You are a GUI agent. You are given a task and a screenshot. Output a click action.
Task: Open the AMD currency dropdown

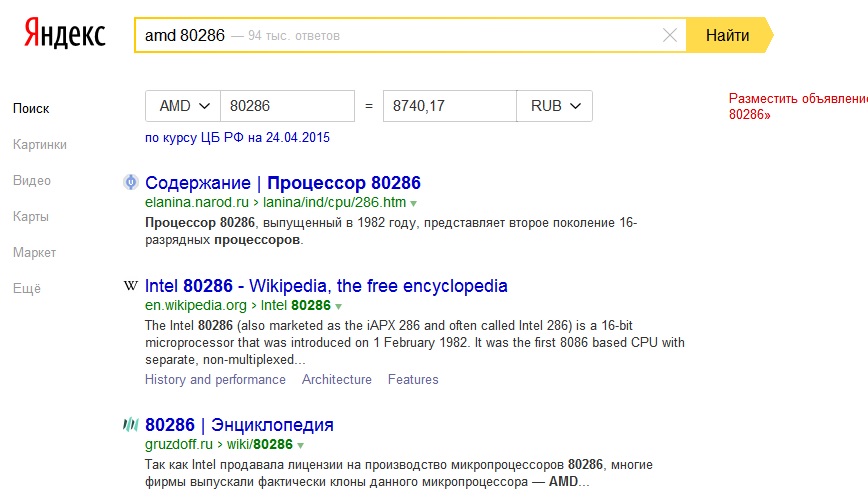[x=183, y=106]
